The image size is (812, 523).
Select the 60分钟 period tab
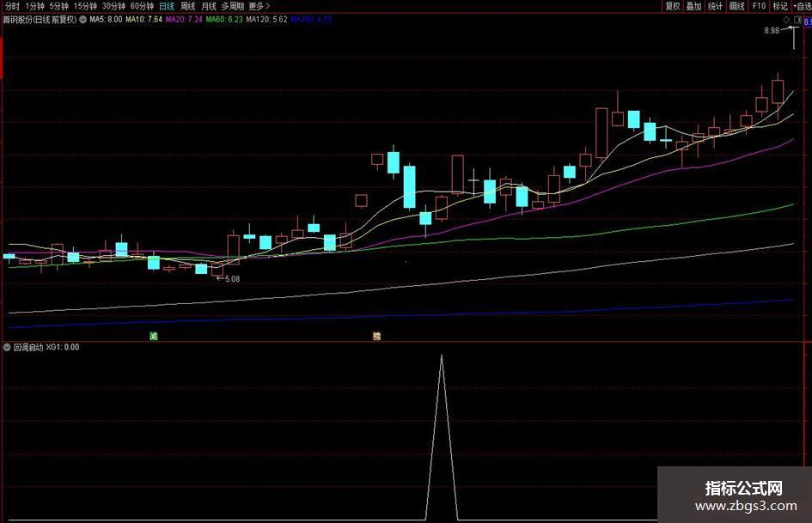click(x=142, y=6)
